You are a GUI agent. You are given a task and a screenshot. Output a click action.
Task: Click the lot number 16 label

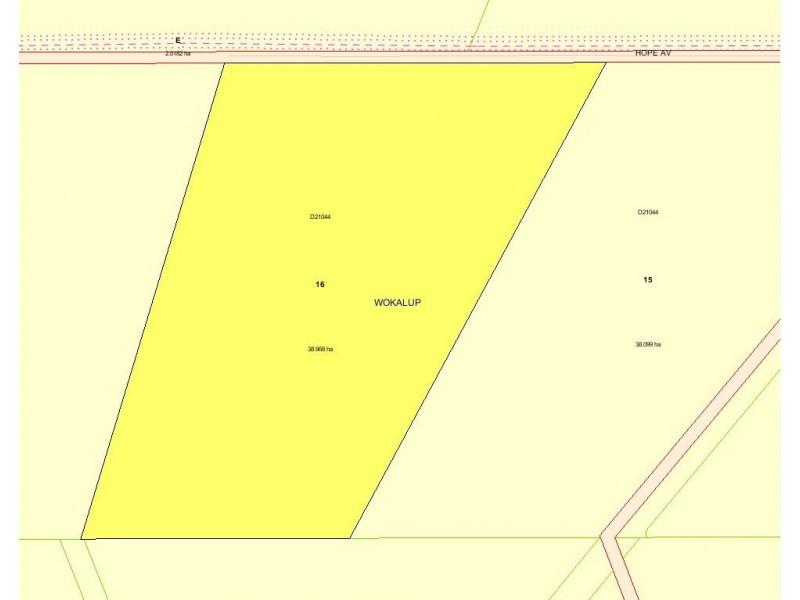pyautogui.click(x=320, y=283)
